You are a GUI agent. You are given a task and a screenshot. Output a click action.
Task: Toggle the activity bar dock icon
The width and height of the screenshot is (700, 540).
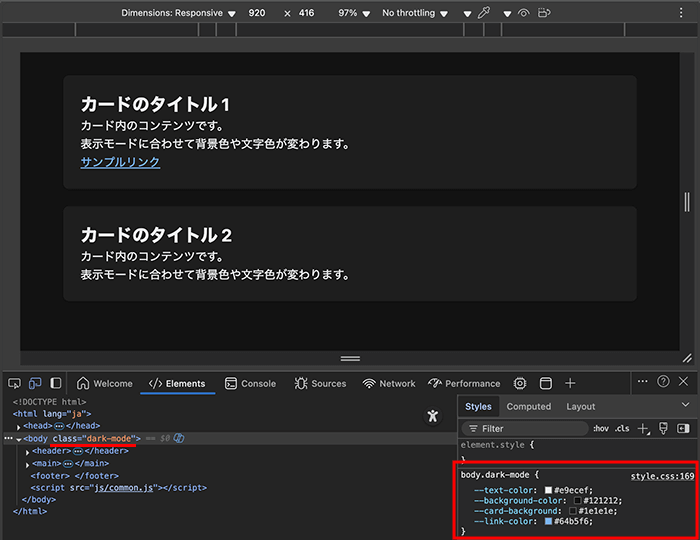pos(55,383)
